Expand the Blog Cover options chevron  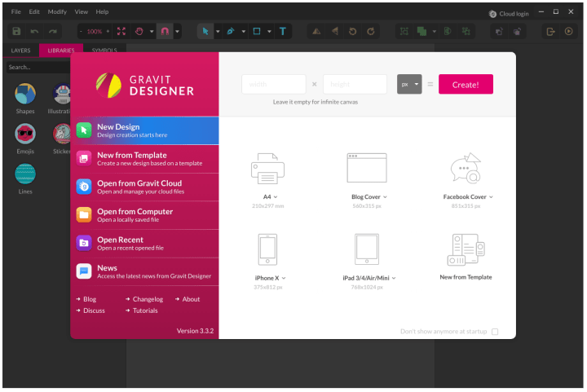pos(385,197)
